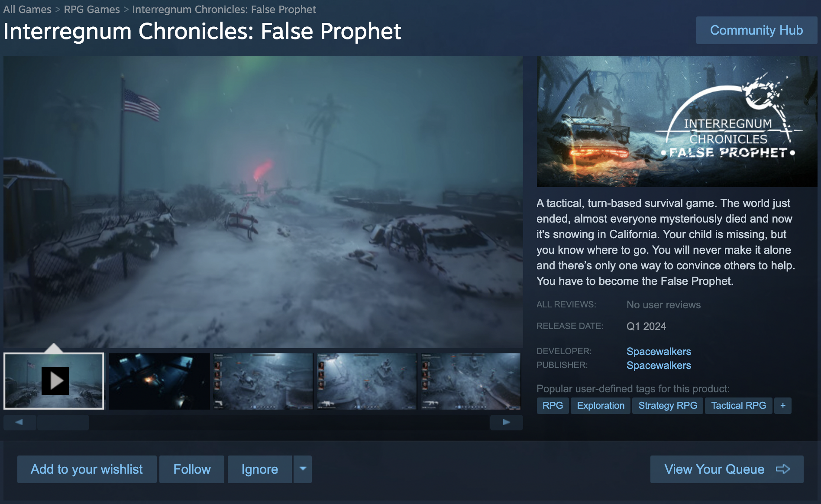This screenshot has width=821, height=504.
Task: Select the dark interior screenshot thumbnail
Action: (x=159, y=381)
